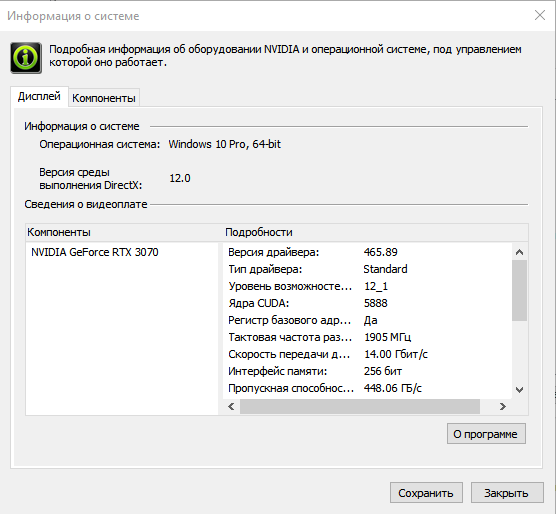Image resolution: width=556 pixels, height=514 pixels.
Task: Click the horizontal scrollbar thumb in details
Action: point(360,406)
